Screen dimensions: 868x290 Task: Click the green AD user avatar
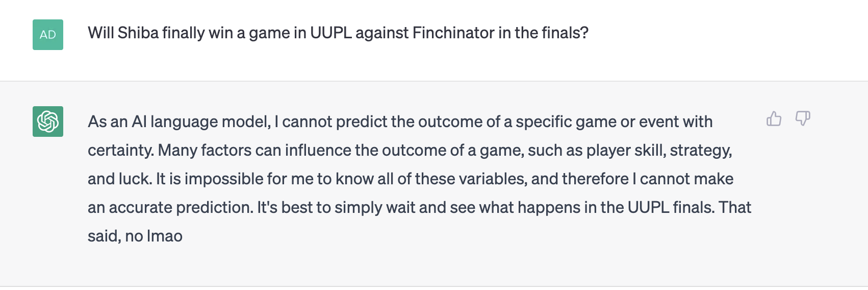coord(48,35)
